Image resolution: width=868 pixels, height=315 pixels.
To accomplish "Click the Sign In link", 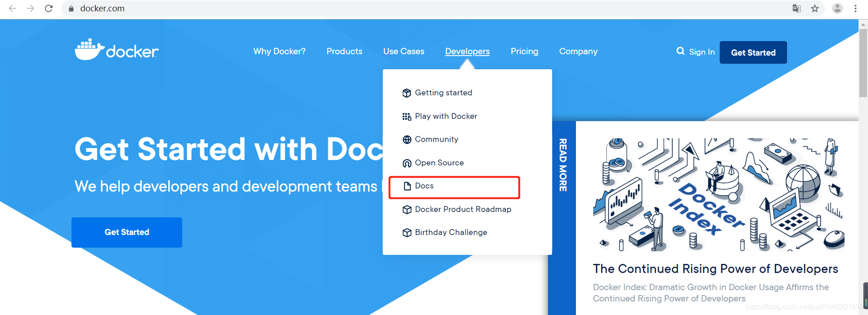I will (x=702, y=52).
